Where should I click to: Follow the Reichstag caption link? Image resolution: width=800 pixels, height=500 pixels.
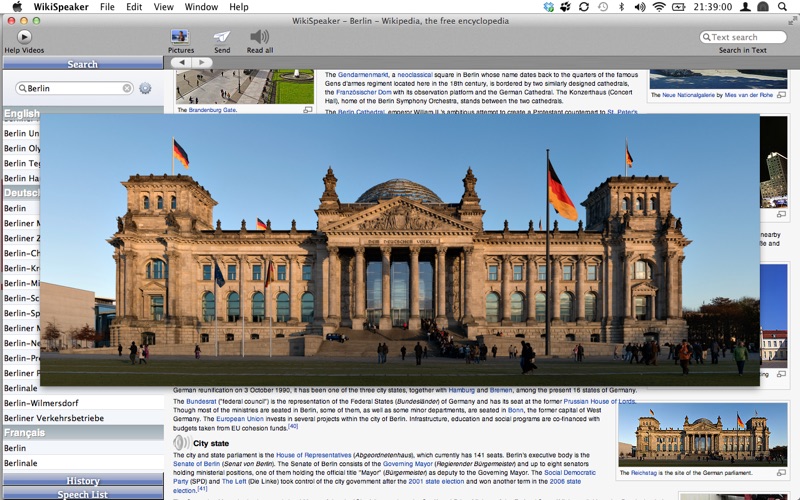coord(643,473)
